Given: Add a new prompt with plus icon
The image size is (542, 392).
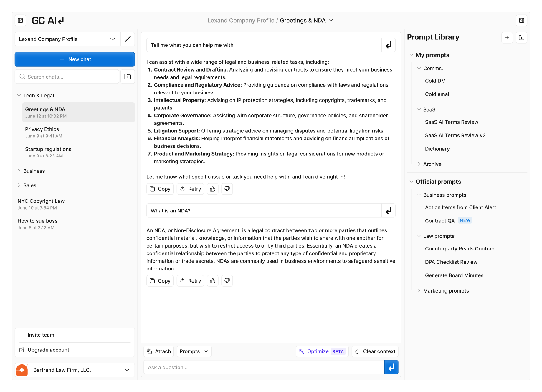Looking at the screenshot, I should coord(507,38).
